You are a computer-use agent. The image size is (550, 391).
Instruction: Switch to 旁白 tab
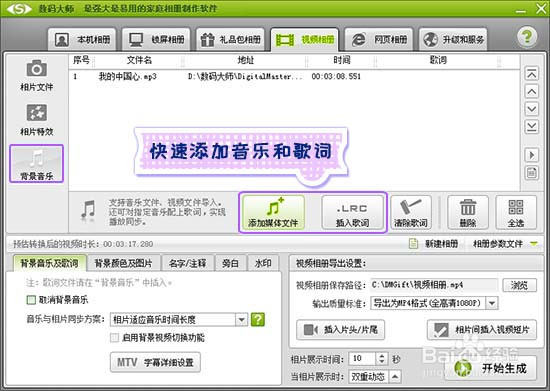pyautogui.click(x=230, y=263)
